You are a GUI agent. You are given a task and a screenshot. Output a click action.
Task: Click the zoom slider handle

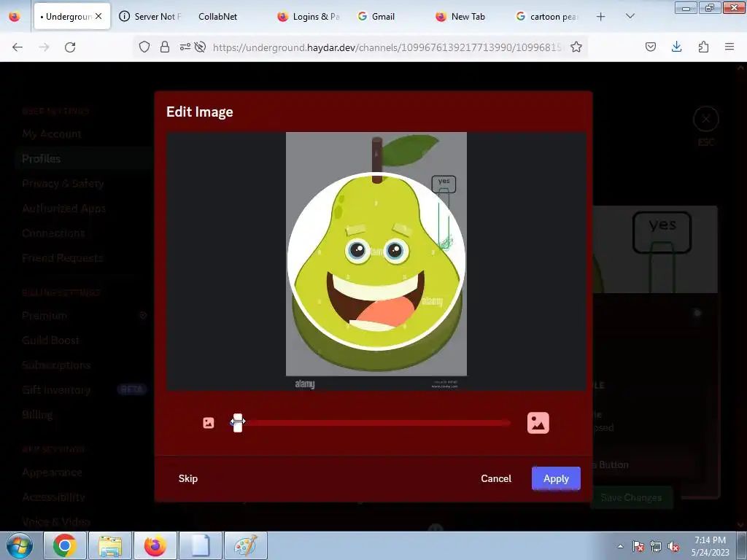(238, 423)
